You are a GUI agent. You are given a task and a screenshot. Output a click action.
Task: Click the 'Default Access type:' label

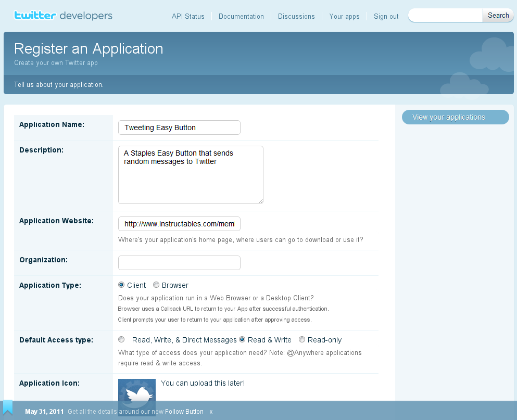(56, 340)
